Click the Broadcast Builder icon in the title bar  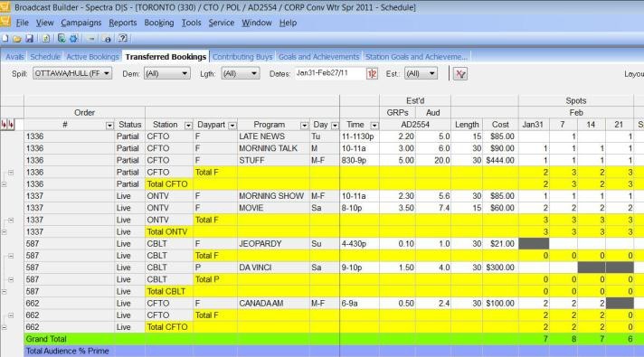[5, 7]
